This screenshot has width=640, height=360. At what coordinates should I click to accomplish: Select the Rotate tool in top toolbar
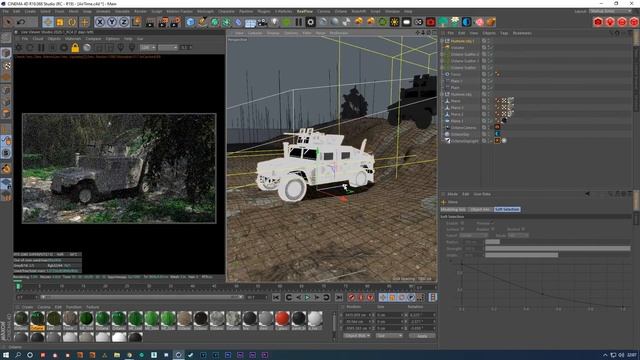point(72,22)
